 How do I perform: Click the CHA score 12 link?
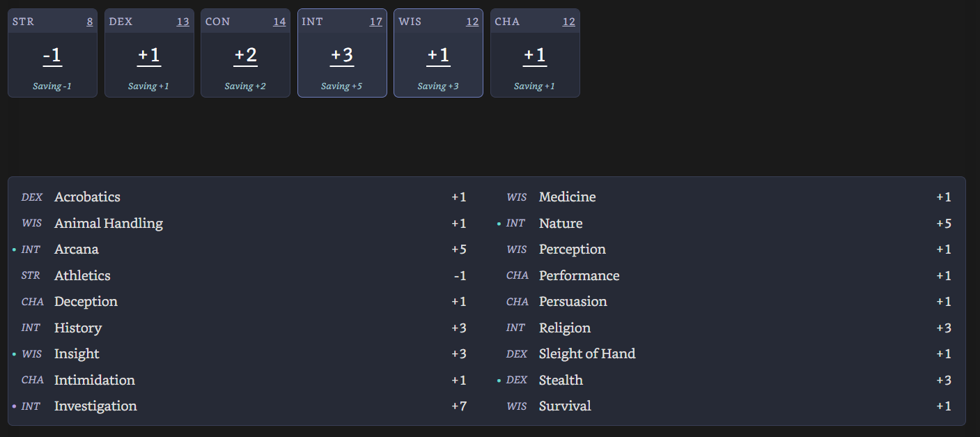[x=568, y=22]
